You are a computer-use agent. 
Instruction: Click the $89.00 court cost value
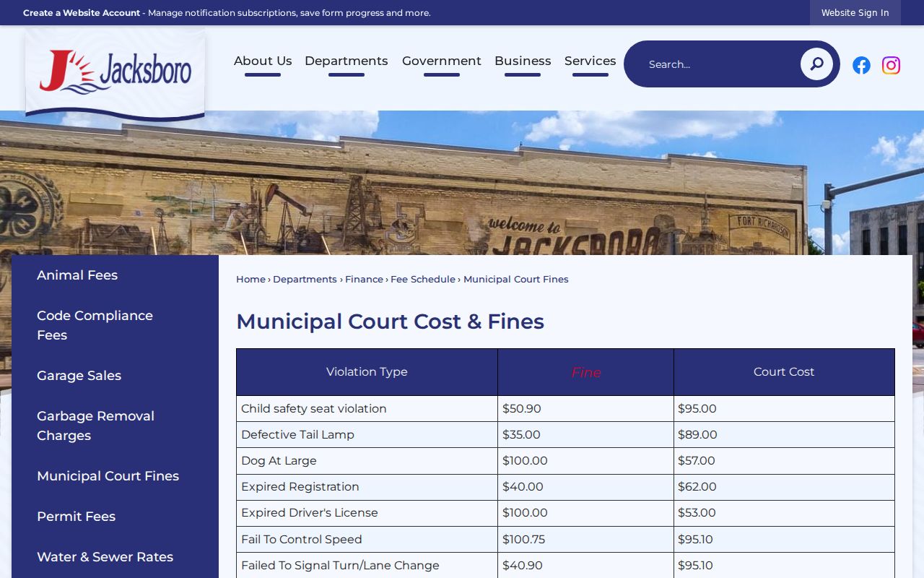pyautogui.click(x=697, y=435)
